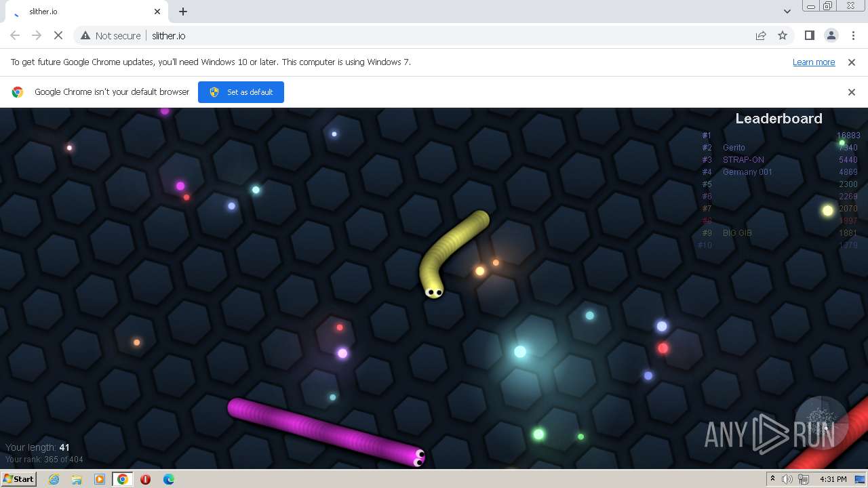Click the Your length score text
The image size is (868, 488).
click(37, 447)
